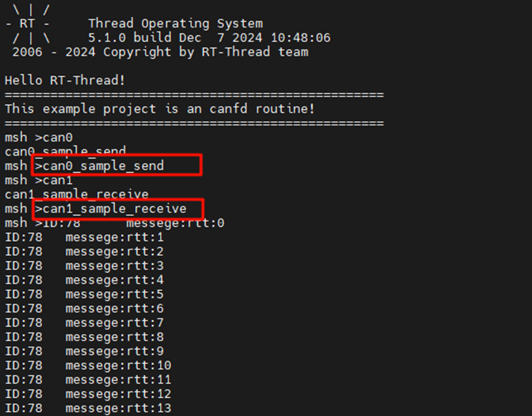Click the output line messege:rtt:10
This screenshot has width=532, height=416.
[x=88, y=366]
